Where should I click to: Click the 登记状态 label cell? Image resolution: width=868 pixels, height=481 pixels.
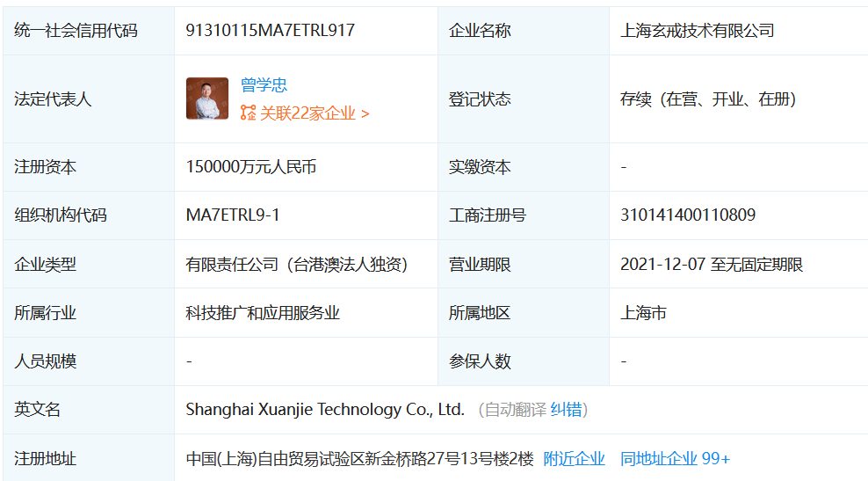tap(523, 99)
